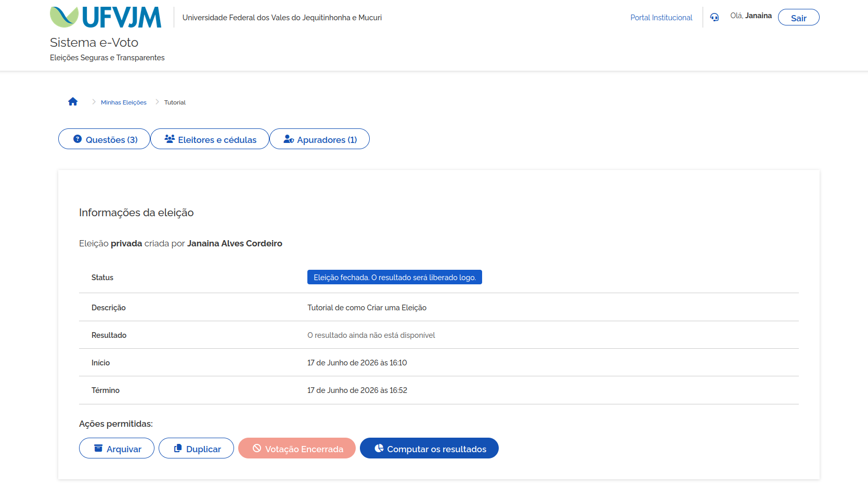The height and width of the screenshot is (499, 868).
Task: Click creator name 'Janaina Alves Cordeiro'
Action: click(x=235, y=243)
